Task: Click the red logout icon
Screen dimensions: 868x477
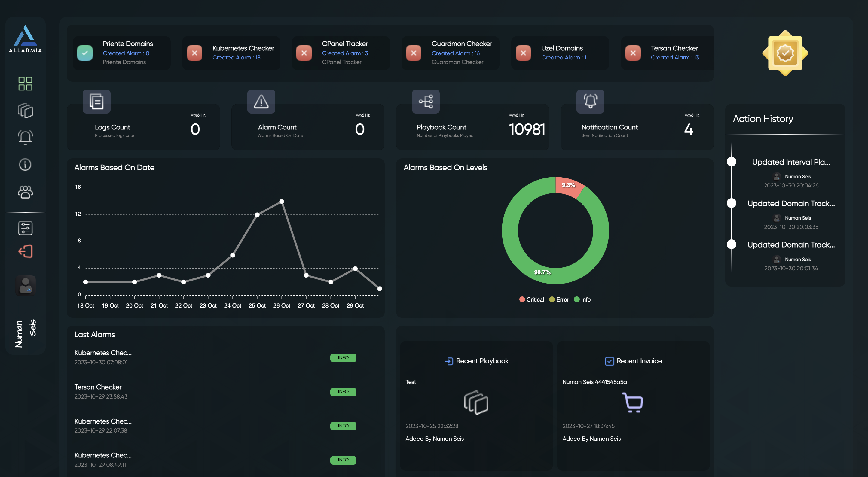Action: coord(25,251)
